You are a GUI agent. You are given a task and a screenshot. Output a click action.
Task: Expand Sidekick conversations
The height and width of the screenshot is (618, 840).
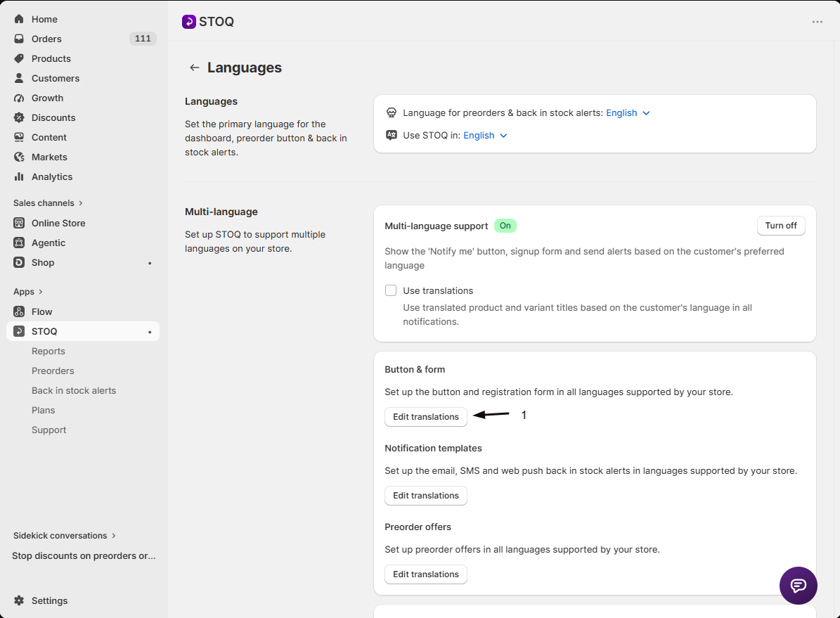pos(65,536)
